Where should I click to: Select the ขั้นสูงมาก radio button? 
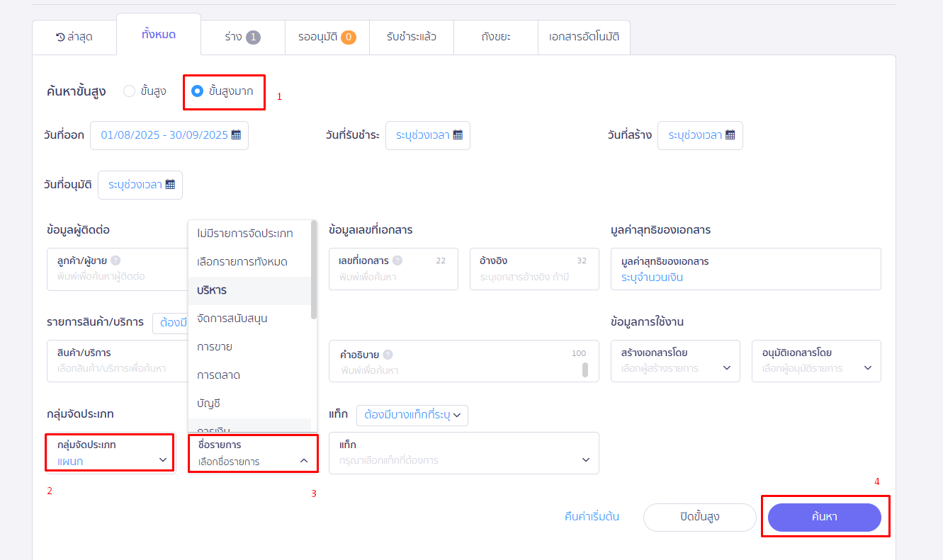198,91
